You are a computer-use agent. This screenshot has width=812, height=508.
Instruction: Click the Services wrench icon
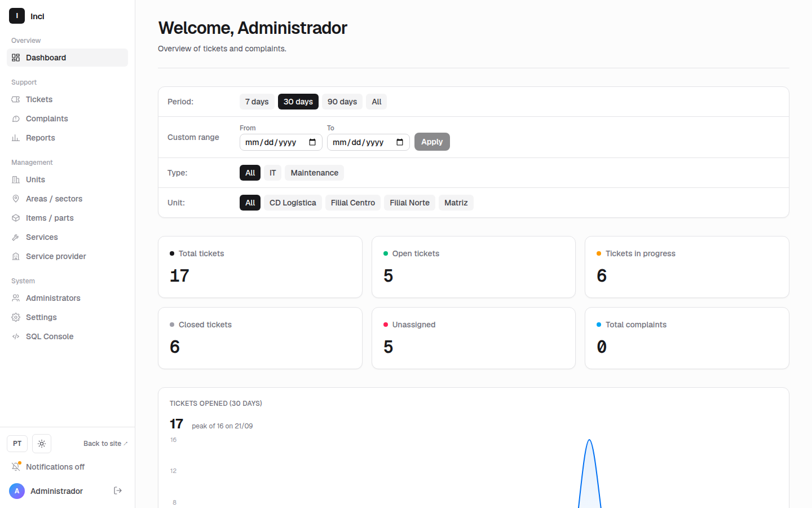pyautogui.click(x=16, y=237)
